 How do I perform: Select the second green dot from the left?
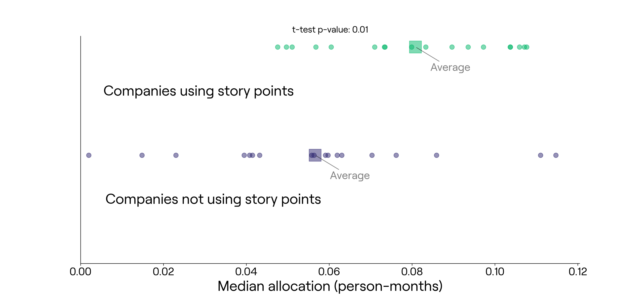pyautogui.click(x=286, y=47)
